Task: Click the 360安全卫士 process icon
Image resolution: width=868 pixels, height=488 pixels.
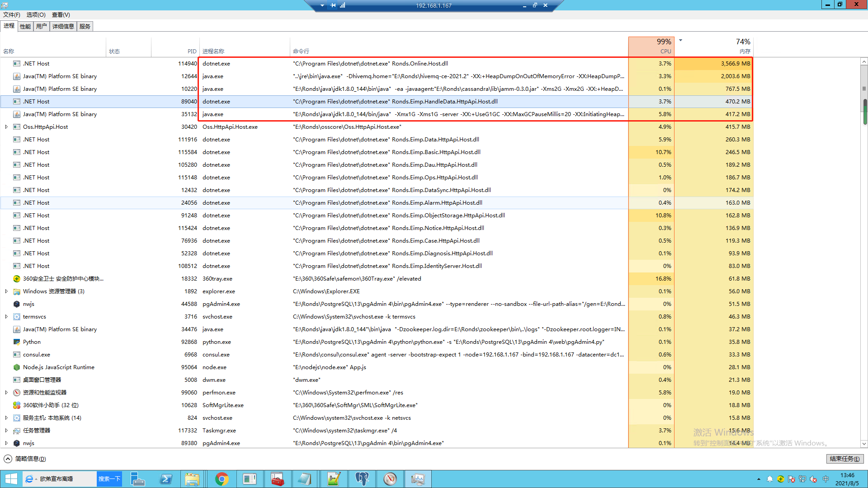Action: [17, 279]
